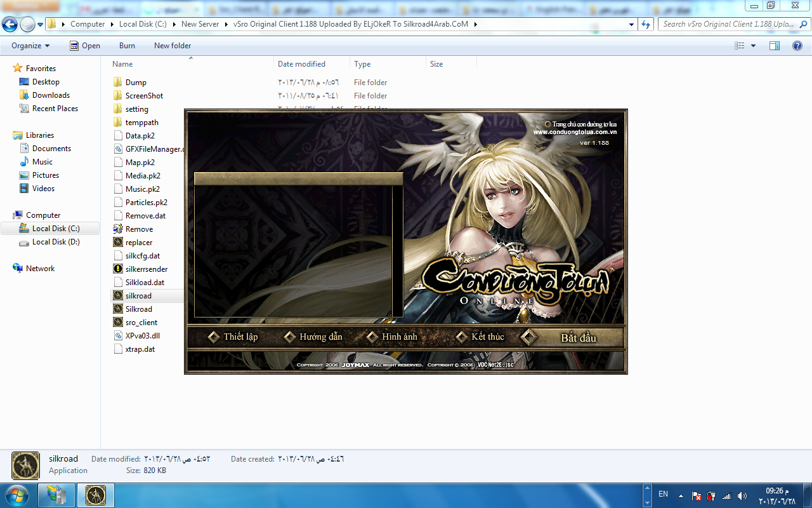Select replacer application icon
812x508 pixels.
tap(117, 243)
